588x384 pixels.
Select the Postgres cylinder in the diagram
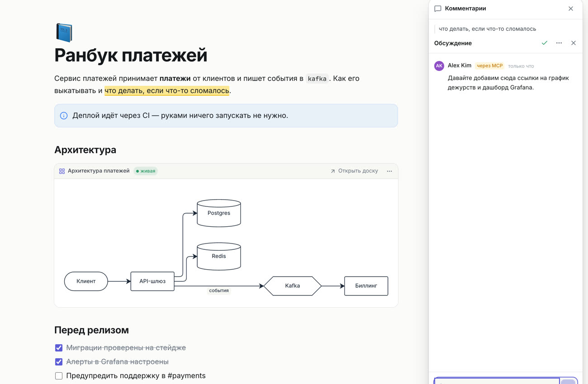(x=219, y=213)
